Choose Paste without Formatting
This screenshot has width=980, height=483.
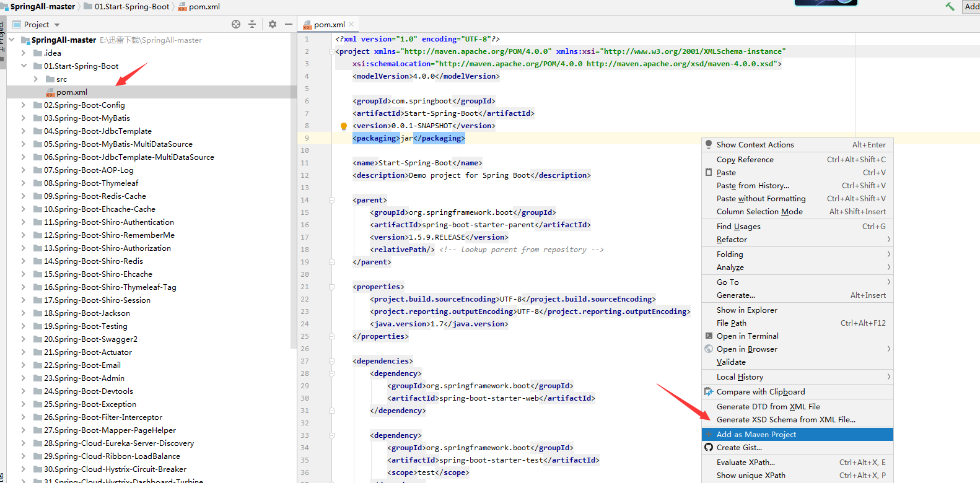797,198
